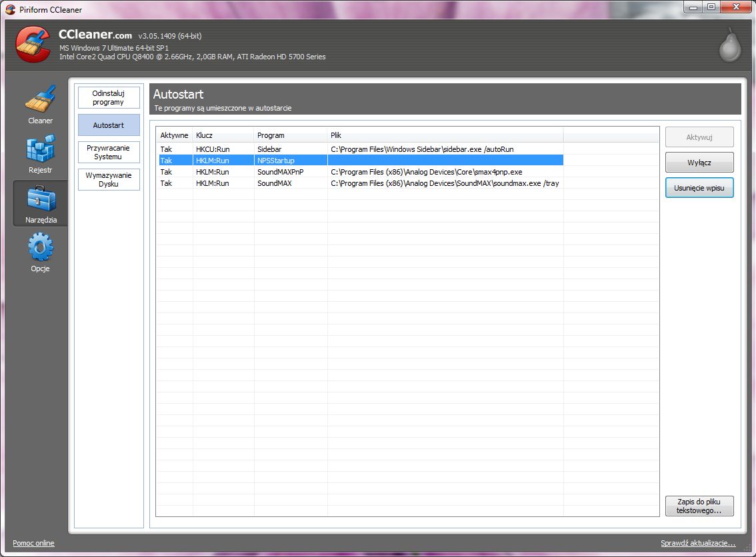This screenshot has height=557, width=756.
Task: Open the Wymazywanie Dysku tab
Action: tap(109, 180)
